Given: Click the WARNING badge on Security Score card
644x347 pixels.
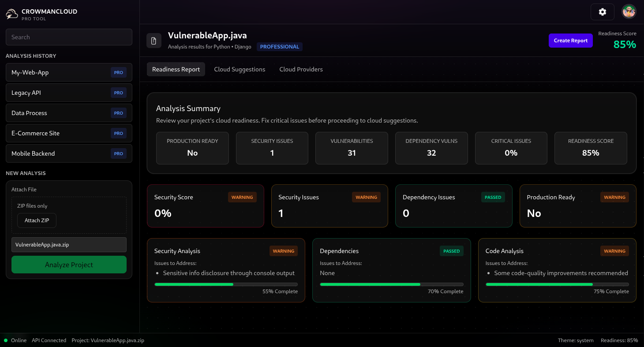Looking at the screenshot, I should point(242,198).
